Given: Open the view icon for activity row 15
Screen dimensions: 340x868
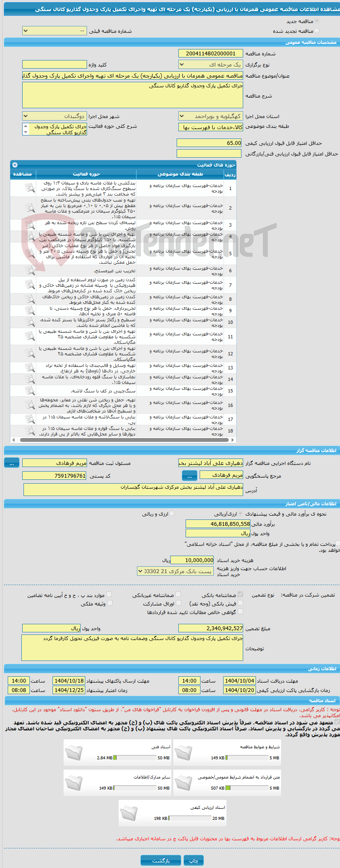Looking at the screenshot, I should click(29, 390).
